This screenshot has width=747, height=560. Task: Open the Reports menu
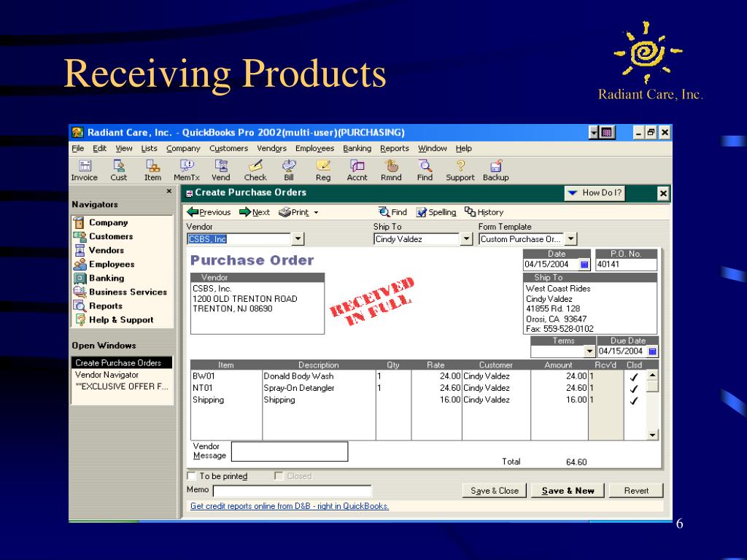(395, 149)
